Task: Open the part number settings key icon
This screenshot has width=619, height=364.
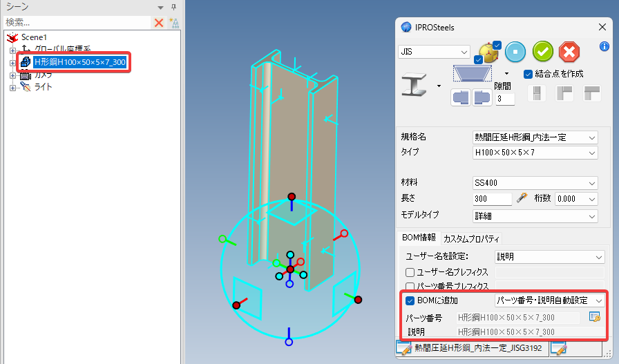Action: coord(595,316)
